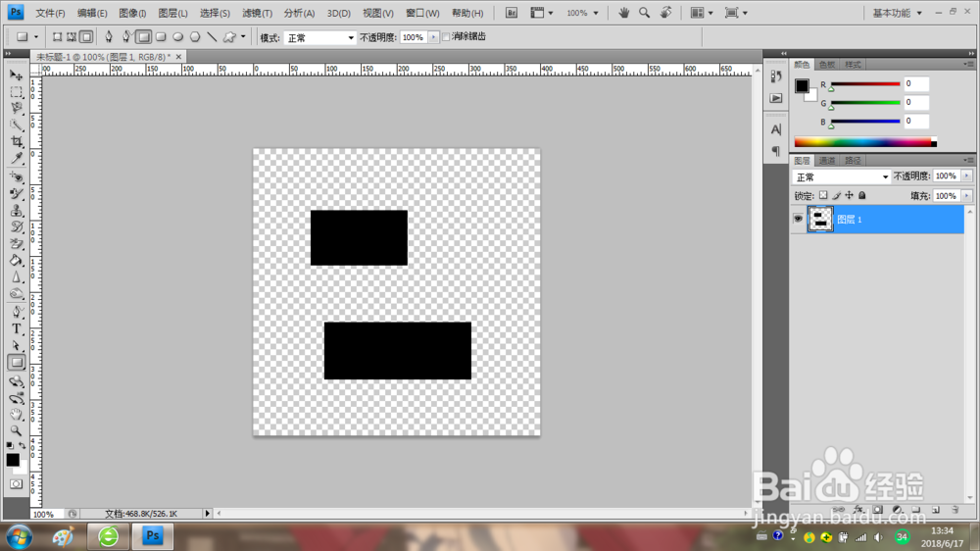Select the Clone Stamp tool
This screenshot has width=980, height=551.
tap(17, 211)
